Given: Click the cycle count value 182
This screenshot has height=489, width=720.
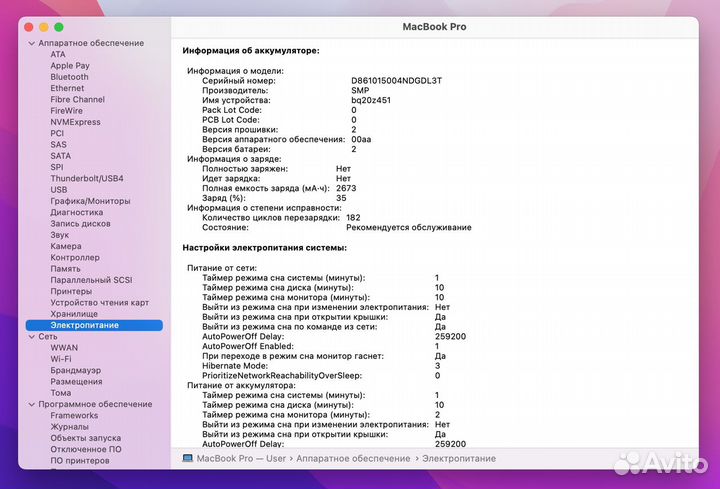Looking at the screenshot, I should tap(353, 218).
